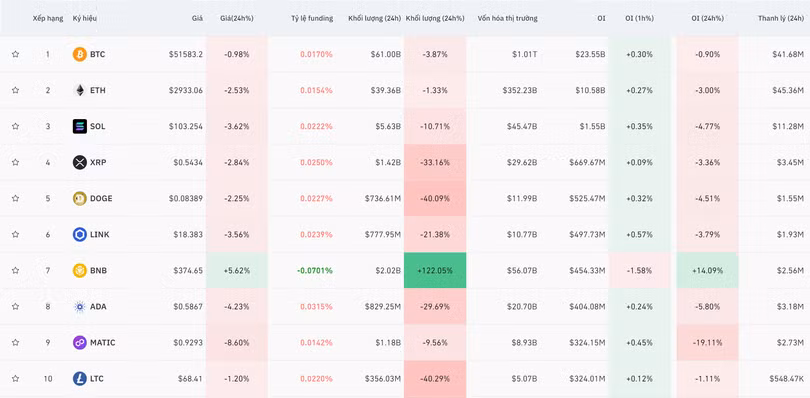Screen dimensions: 810x398
Task: Click the MATIC Polygon coin logo
Action: click(80, 343)
